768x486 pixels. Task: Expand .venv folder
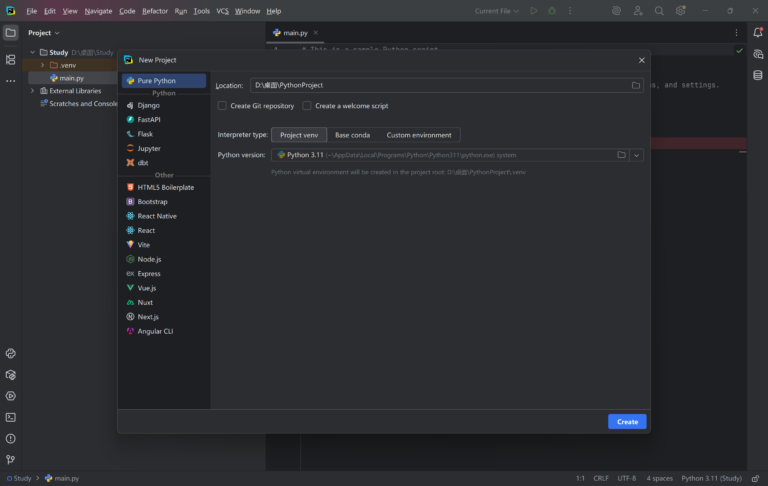pyautogui.click(x=42, y=65)
